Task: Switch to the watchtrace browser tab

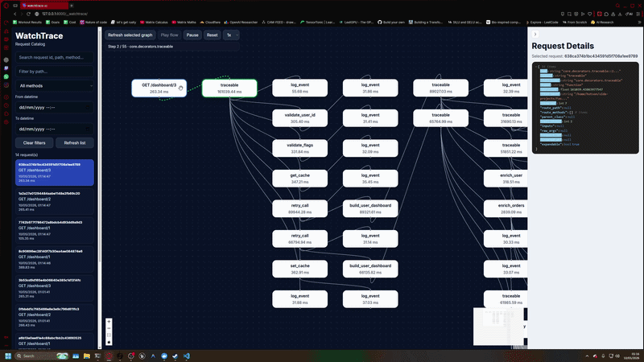Action: point(44,6)
